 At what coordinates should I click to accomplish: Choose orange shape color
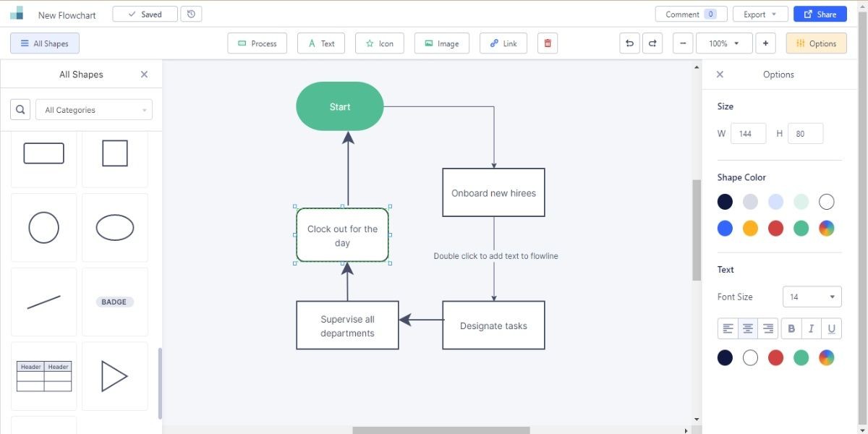[x=750, y=229]
